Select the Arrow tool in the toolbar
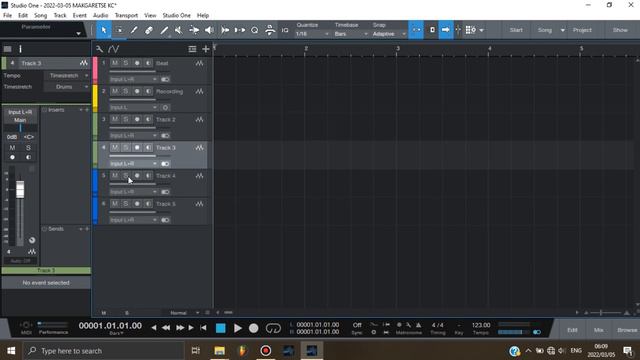 click(104, 30)
